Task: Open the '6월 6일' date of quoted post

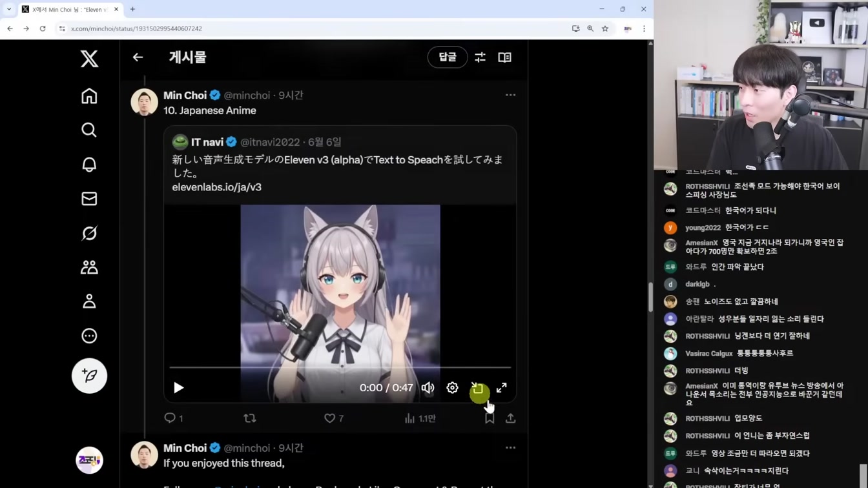Action: click(325, 142)
